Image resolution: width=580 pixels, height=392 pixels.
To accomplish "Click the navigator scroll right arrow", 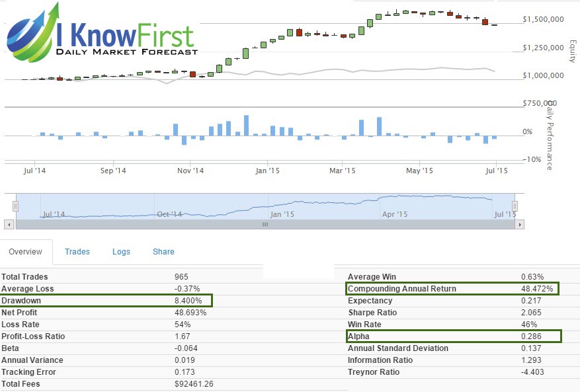I will pos(519,225).
